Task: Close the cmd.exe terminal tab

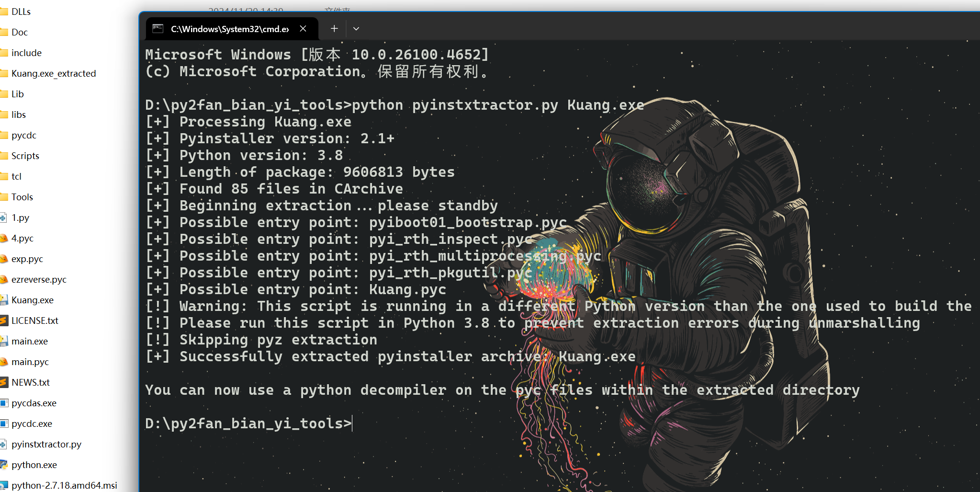Action: tap(303, 29)
